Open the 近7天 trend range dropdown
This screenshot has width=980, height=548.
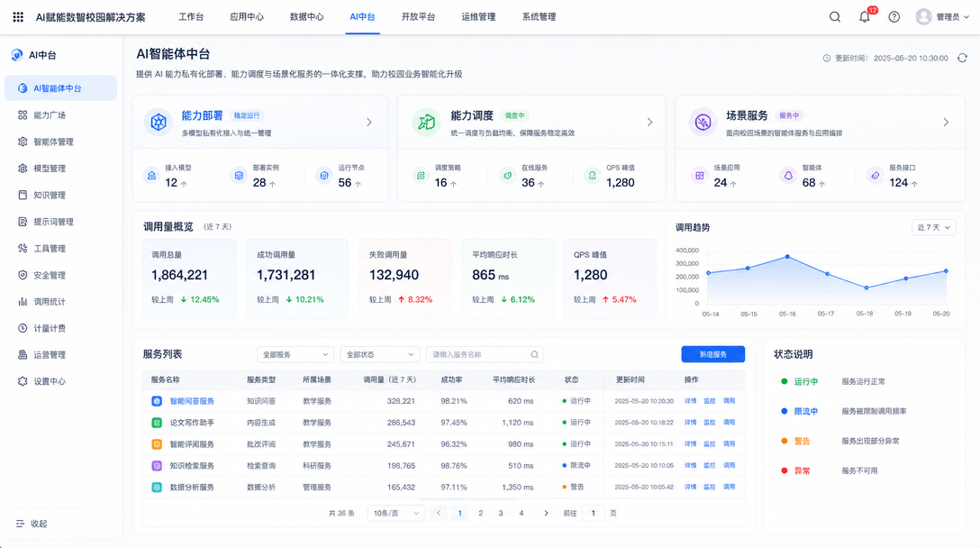pos(934,228)
